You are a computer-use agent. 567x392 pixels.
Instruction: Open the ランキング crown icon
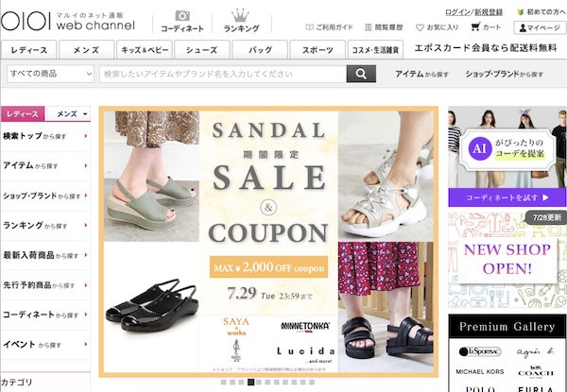click(240, 15)
